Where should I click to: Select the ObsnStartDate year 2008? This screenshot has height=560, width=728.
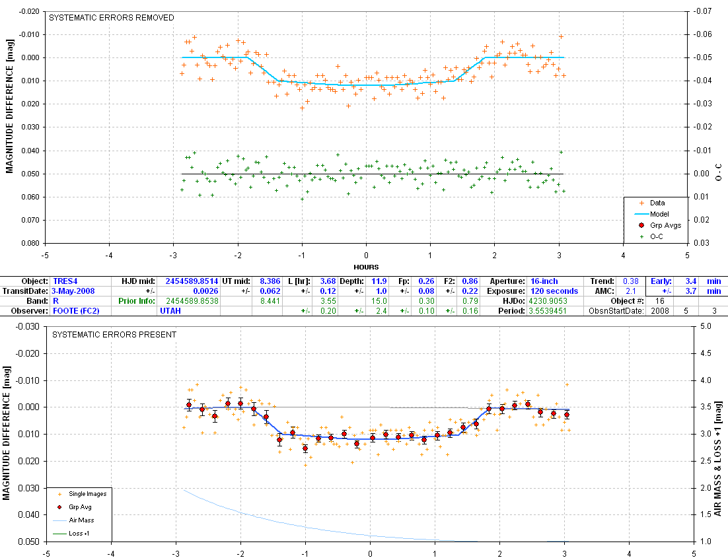pos(660,311)
